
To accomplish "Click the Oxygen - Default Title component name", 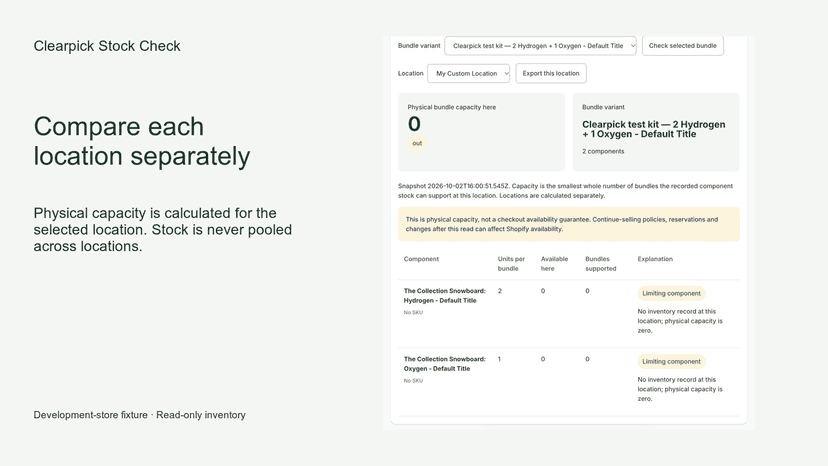I will click(444, 364).
